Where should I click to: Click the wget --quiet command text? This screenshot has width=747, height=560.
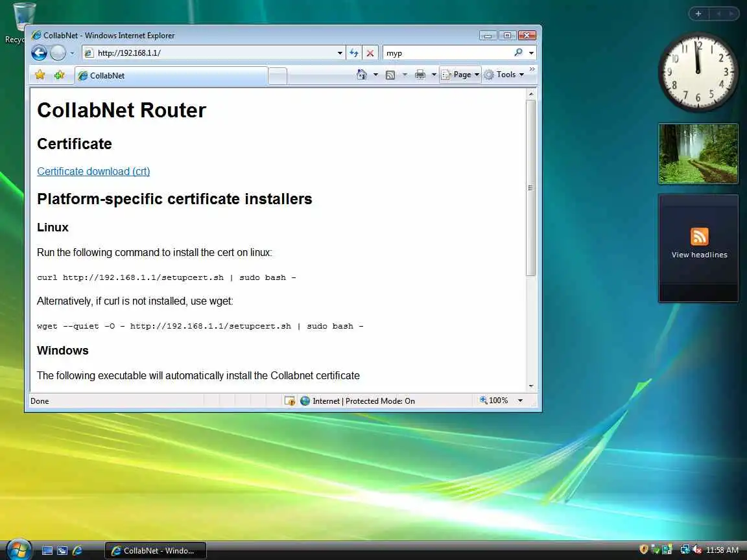pyautogui.click(x=200, y=326)
